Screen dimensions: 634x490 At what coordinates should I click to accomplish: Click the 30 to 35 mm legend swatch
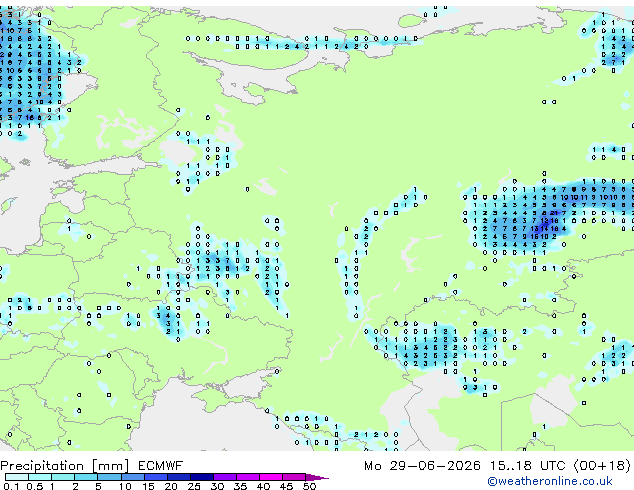225,477
